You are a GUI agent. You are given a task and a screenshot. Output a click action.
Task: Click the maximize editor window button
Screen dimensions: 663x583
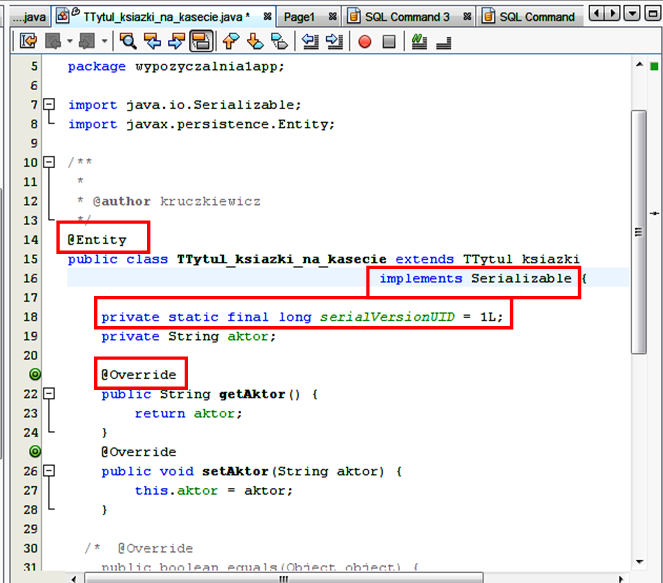(652, 14)
